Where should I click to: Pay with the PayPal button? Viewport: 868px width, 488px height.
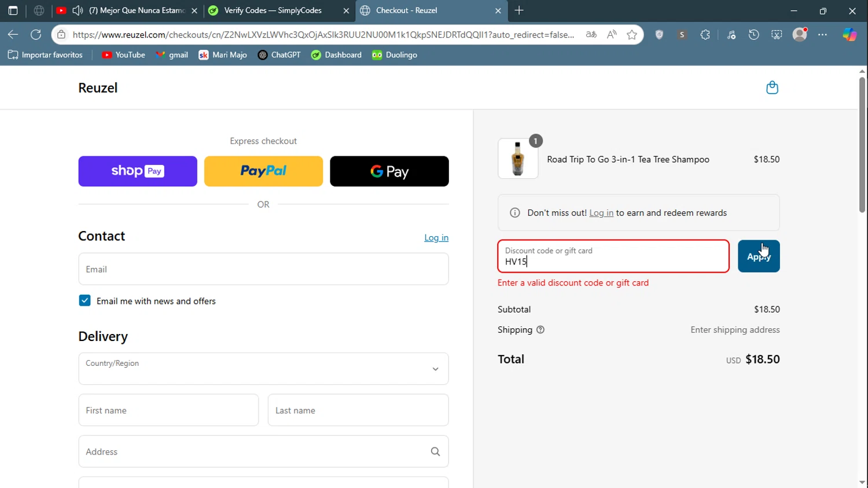click(x=263, y=171)
